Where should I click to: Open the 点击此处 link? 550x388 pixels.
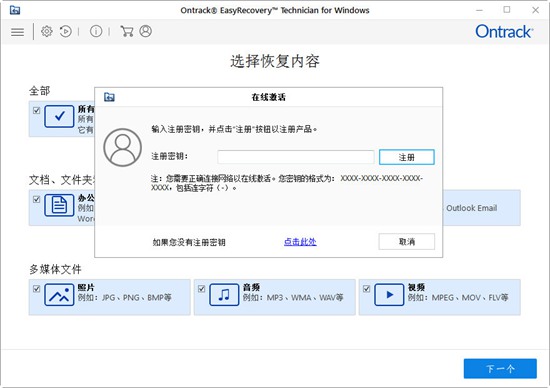300,242
